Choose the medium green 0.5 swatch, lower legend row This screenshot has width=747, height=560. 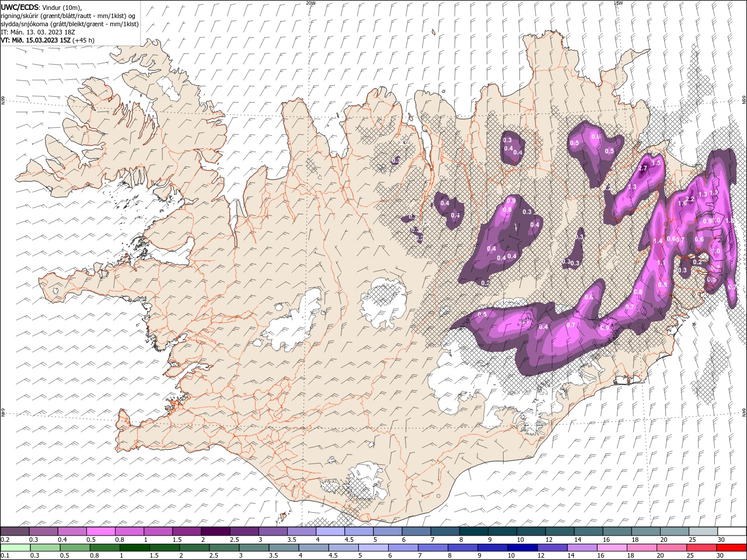click(75, 547)
